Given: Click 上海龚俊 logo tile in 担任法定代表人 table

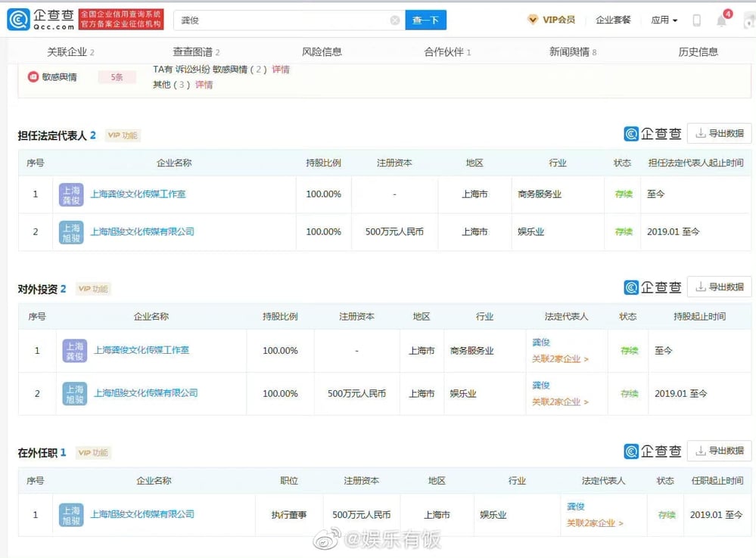Looking at the screenshot, I should pyautogui.click(x=71, y=194).
